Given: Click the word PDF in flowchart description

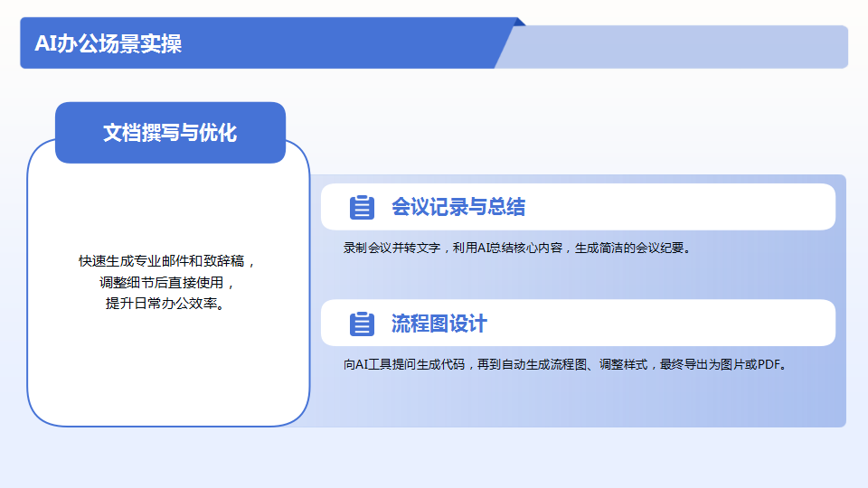Looking at the screenshot, I should click(x=768, y=364).
